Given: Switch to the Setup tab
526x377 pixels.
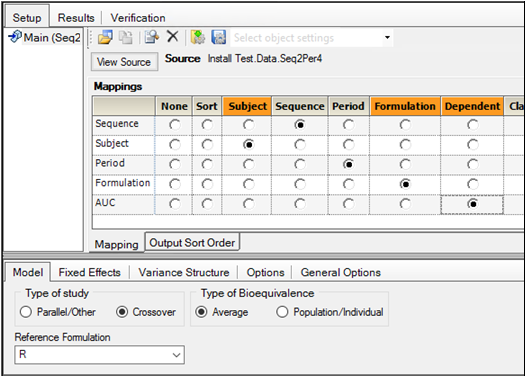Looking at the screenshot, I should click(27, 17).
